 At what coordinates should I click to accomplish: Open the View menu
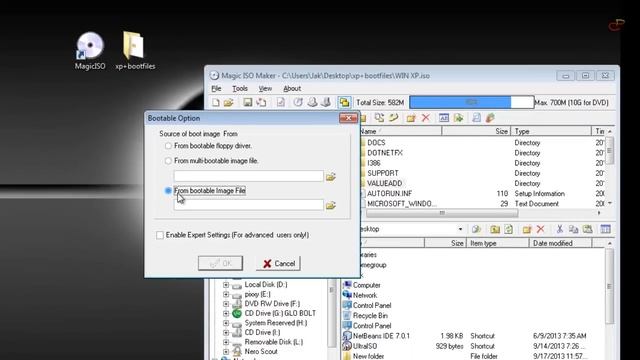click(x=265, y=89)
